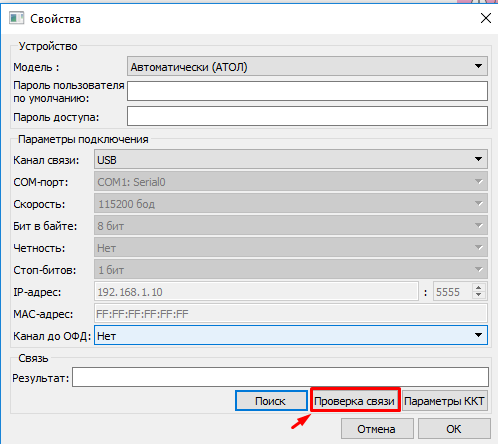The height and width of the screenshot is (444, 498).
Task: Open Параметры ККТ button
Action: pos(445,401)
